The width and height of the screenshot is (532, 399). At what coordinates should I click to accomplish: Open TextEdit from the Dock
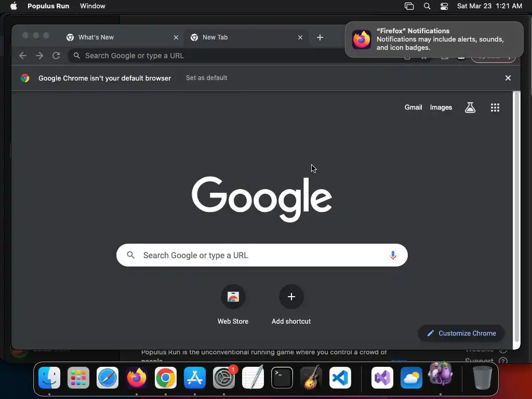(x=253, y=378)
